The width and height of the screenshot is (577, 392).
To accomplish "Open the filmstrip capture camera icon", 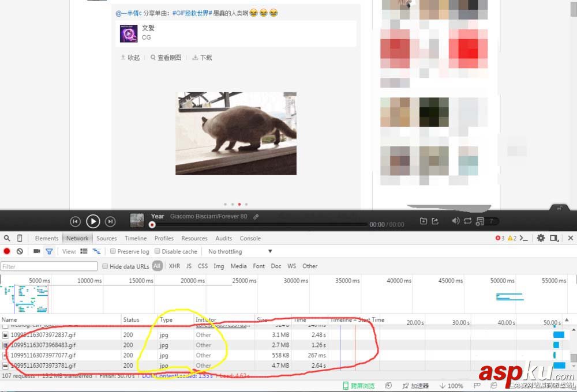I will pyautogui.click(x=36, y=251).
